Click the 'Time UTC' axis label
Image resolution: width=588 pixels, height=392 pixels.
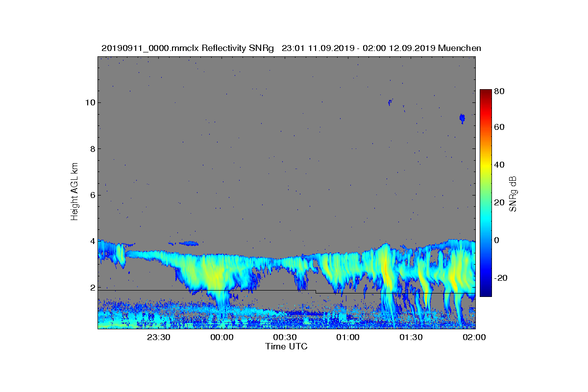(287, 346)
